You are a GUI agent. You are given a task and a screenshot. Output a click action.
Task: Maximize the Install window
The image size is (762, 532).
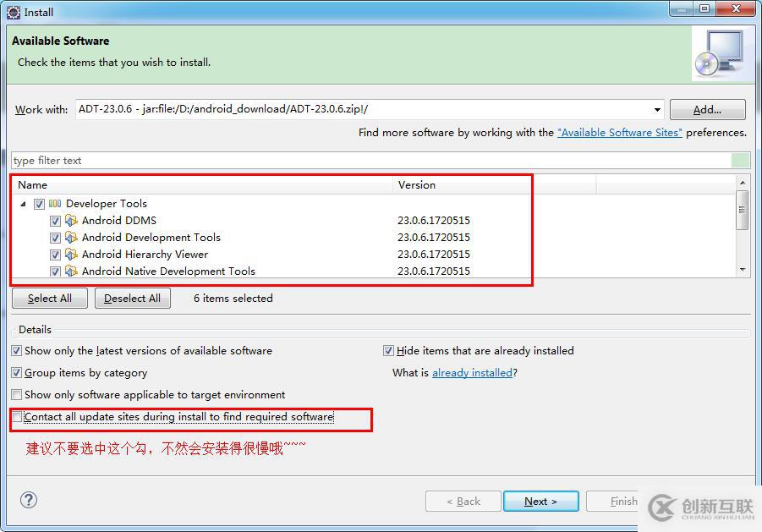(704, 8)
